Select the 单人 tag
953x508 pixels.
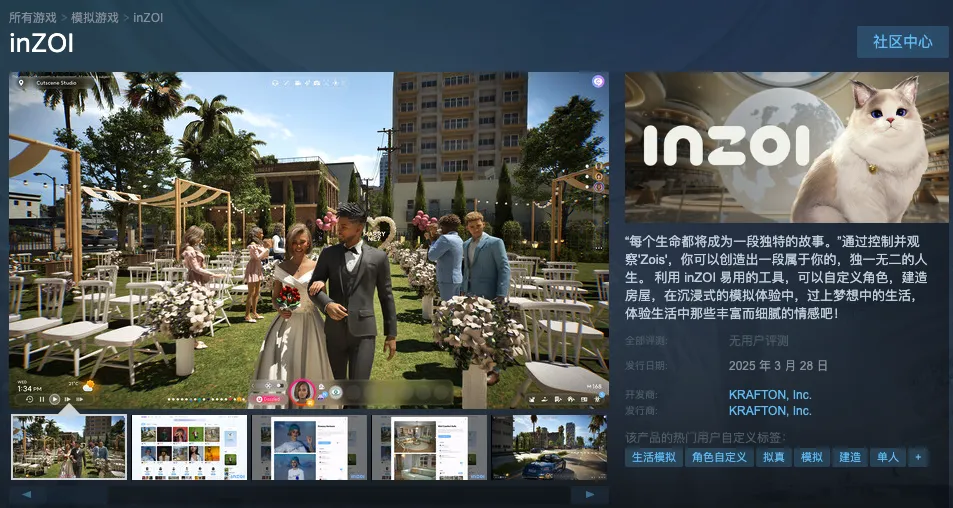click(888, 457)
